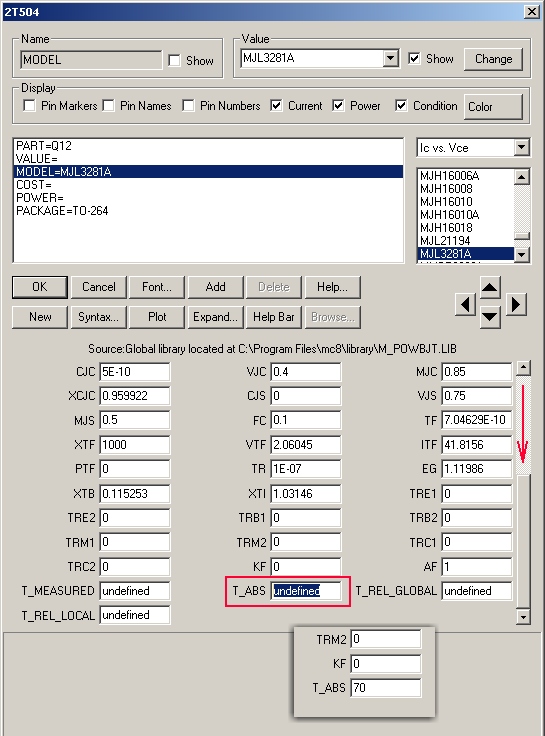Click the New button
The image size is (545, 736).
[x=40, y=317]
